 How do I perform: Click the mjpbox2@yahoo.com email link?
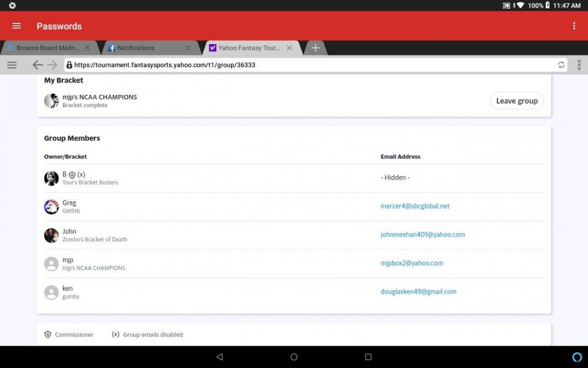pyautogui.click(x=412, y=263)
